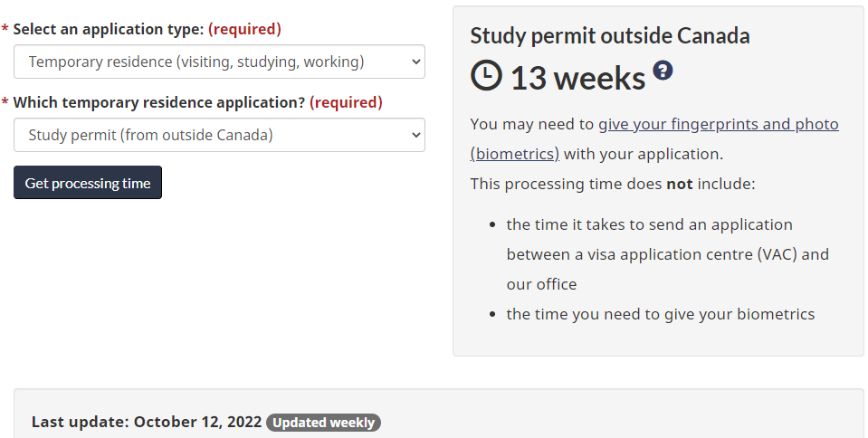The image size is (868, 438).
Task: Click the bold "not" word
Action: point(679,184)
